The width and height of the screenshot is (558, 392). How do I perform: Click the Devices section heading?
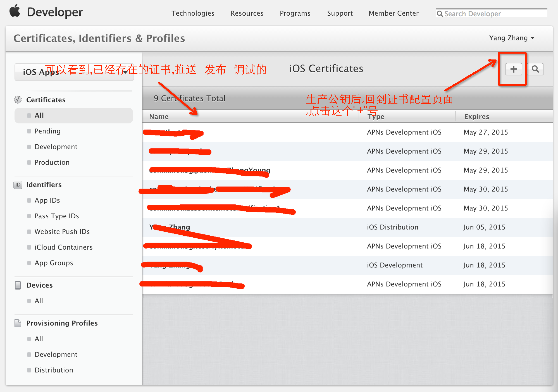point(39,285)
